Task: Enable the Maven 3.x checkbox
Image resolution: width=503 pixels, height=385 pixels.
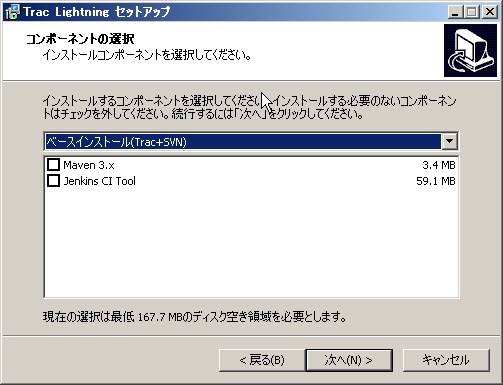Action: [x=53, y=165]
